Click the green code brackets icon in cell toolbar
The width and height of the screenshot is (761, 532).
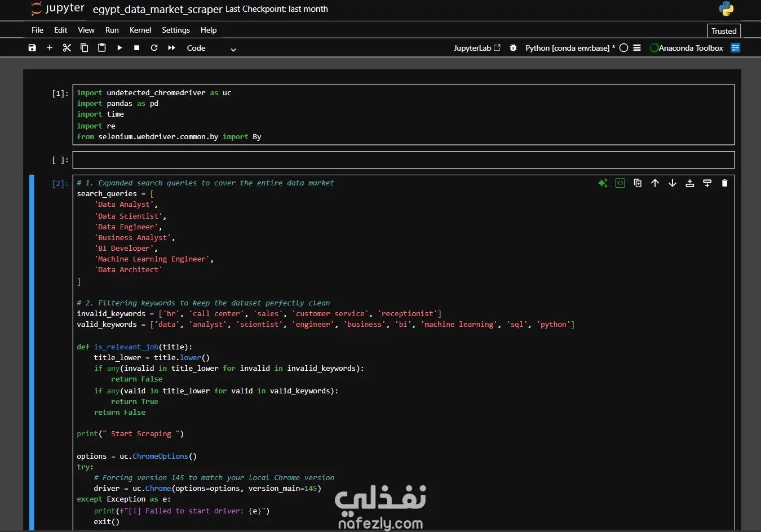[x=620, y=183]
